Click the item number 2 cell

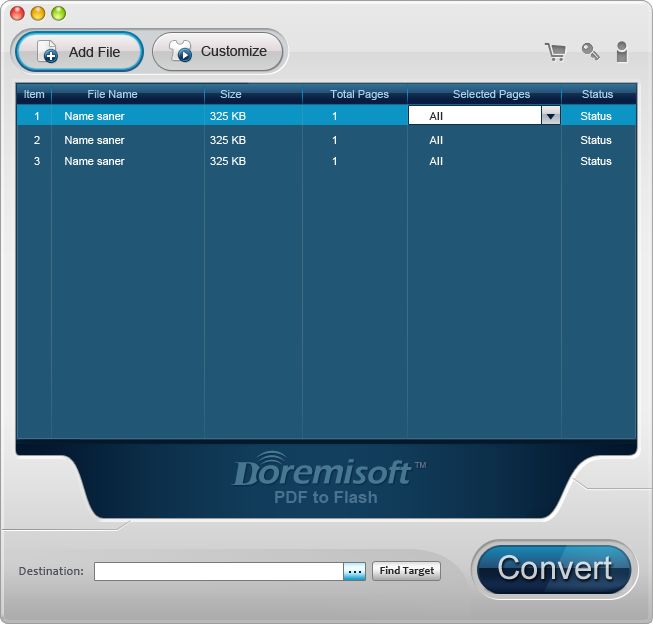click(37, 140)
